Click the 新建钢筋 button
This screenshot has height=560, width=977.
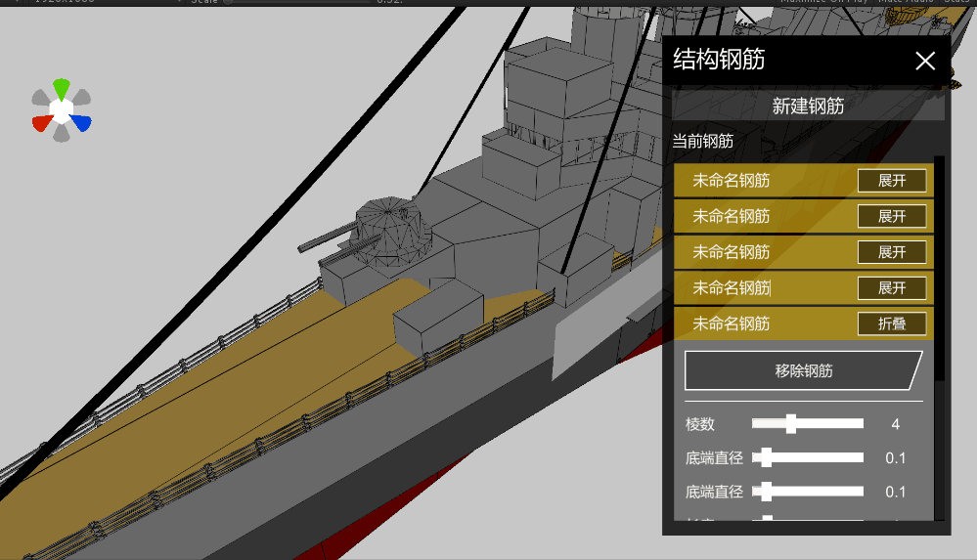click(x=808, y=106)
